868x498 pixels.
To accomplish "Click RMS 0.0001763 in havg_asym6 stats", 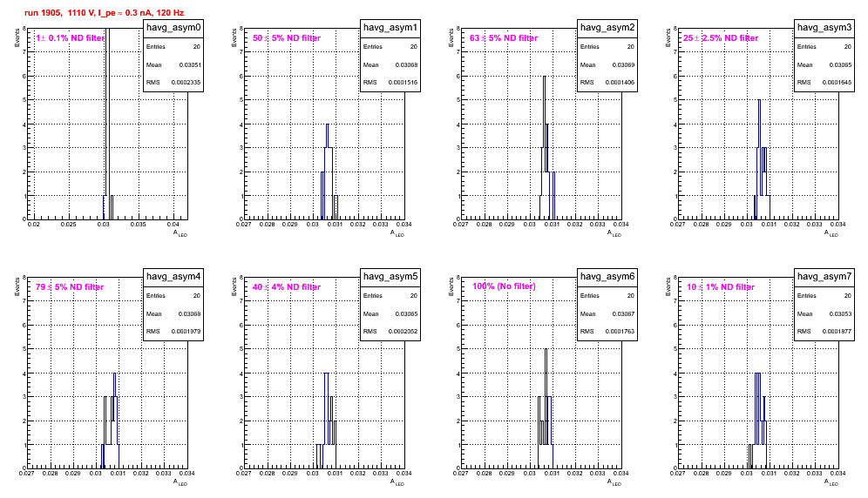I will (x=607, y=332).
